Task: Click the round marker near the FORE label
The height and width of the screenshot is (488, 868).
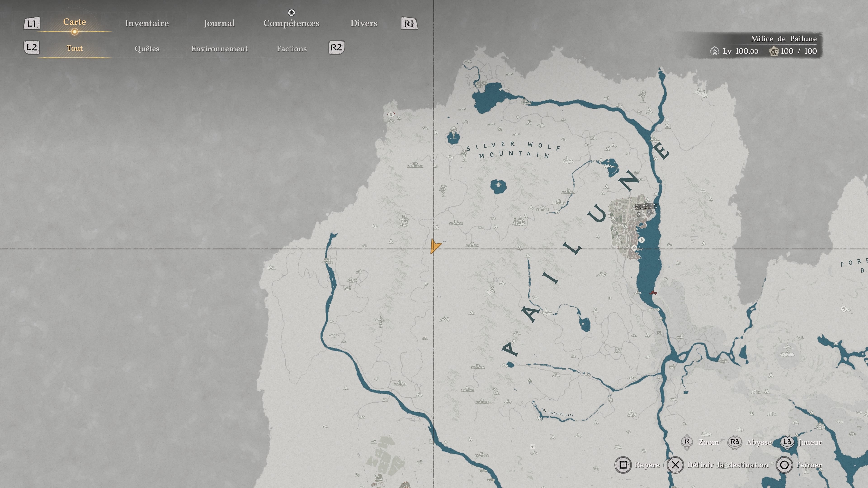Action: point(844,309)
